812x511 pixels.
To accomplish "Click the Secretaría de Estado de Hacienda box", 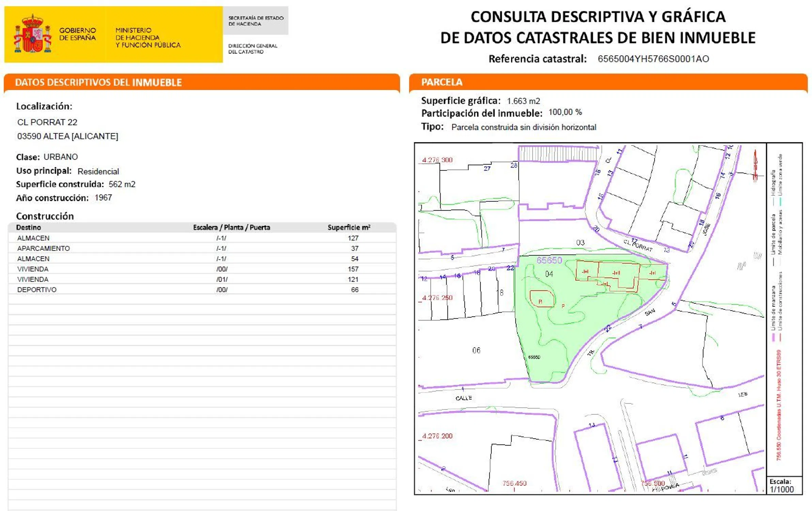I will pos(255,21).
